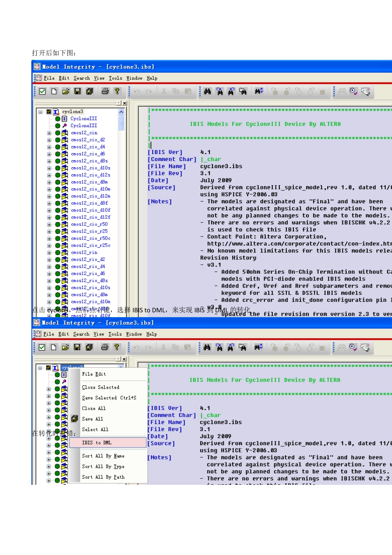This screenshot has width=392, height=555.
Task: Click the yellow question mark Help icon in the lower toolbar
Action: (x=116, y=347)
